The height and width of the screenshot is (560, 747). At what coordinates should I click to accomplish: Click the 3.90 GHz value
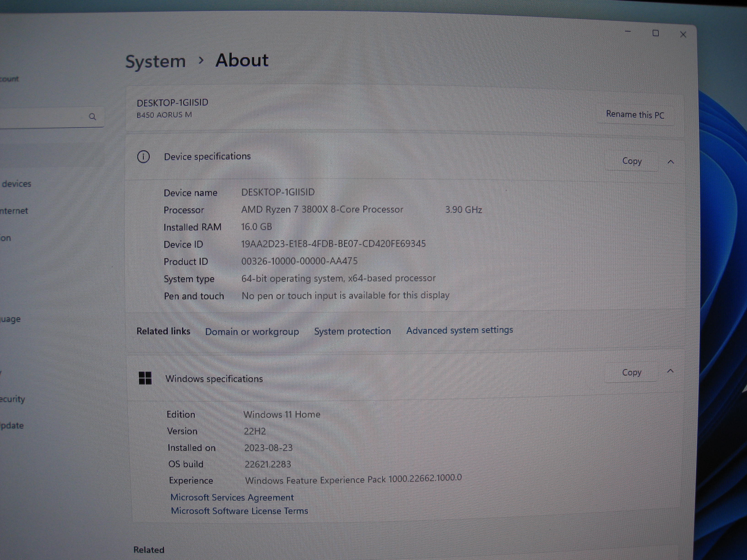pos(463,210)
